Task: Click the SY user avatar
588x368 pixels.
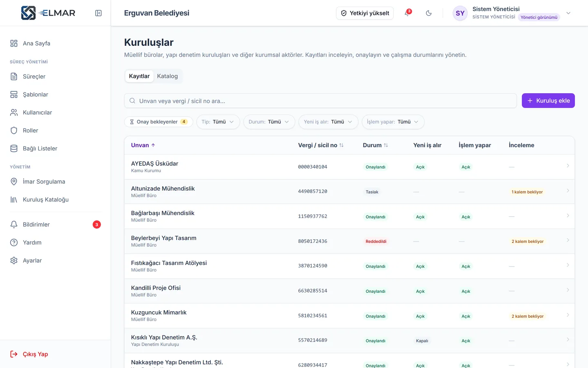Action: [460, 13]
